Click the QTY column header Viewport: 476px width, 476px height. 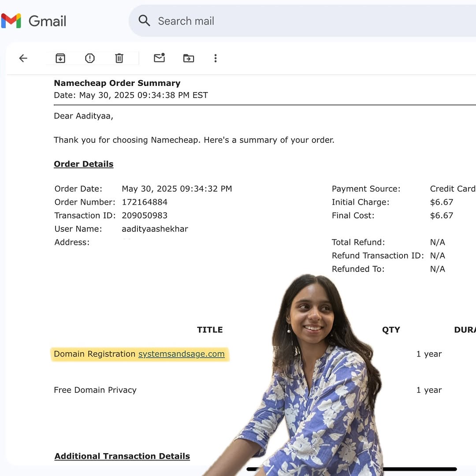click(391, 330)
